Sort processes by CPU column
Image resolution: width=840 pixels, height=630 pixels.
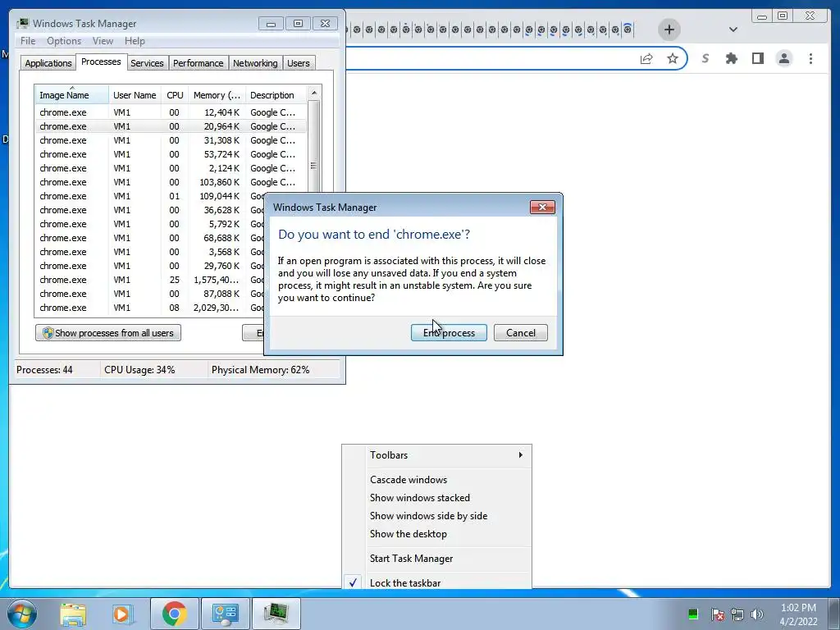coord(175,95)
